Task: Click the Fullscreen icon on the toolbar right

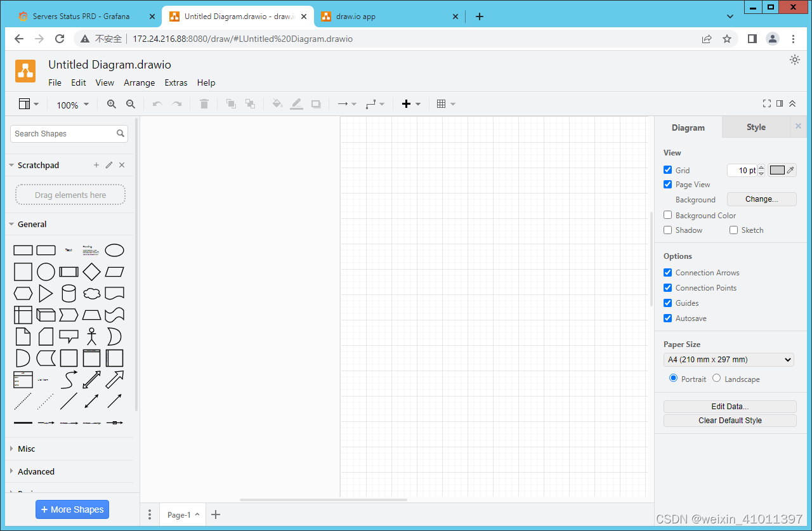Action: [x=766, y=103]
